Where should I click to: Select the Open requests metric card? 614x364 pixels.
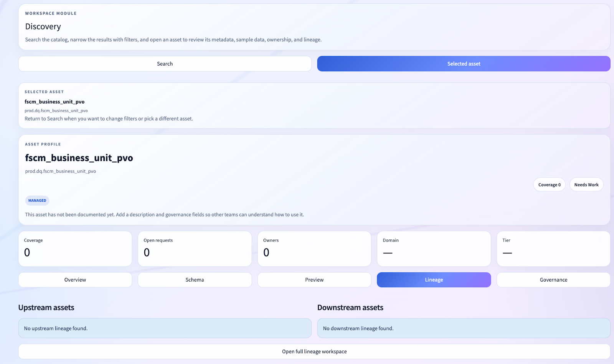point(195,249)
